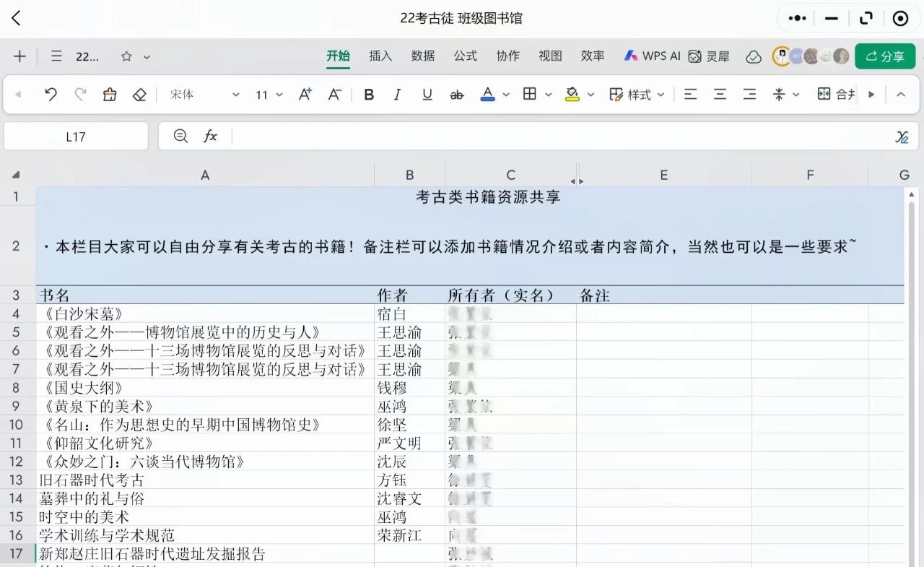Increase font size with A+ icon
The width and height of the screenshot is (924, 567).
point(305,95)
